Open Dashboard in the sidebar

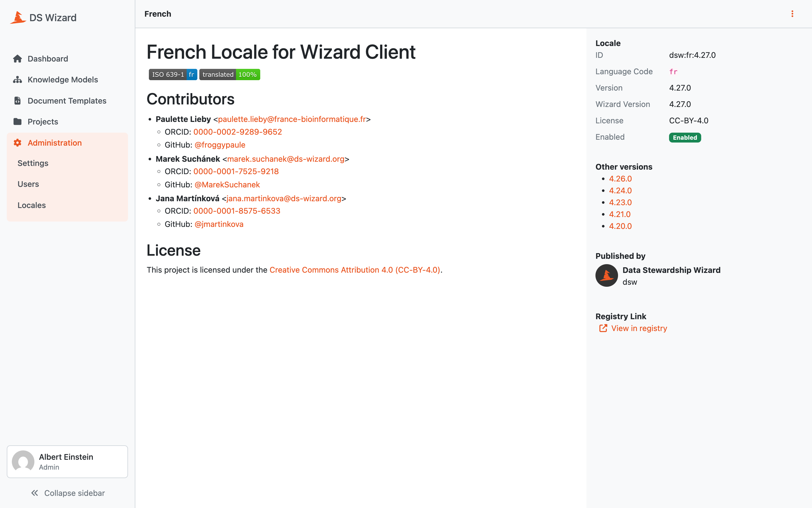click(67, 59)
